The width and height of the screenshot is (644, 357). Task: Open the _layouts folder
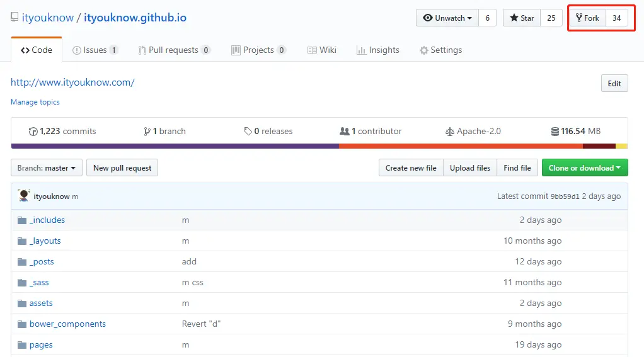click(45, 241)
